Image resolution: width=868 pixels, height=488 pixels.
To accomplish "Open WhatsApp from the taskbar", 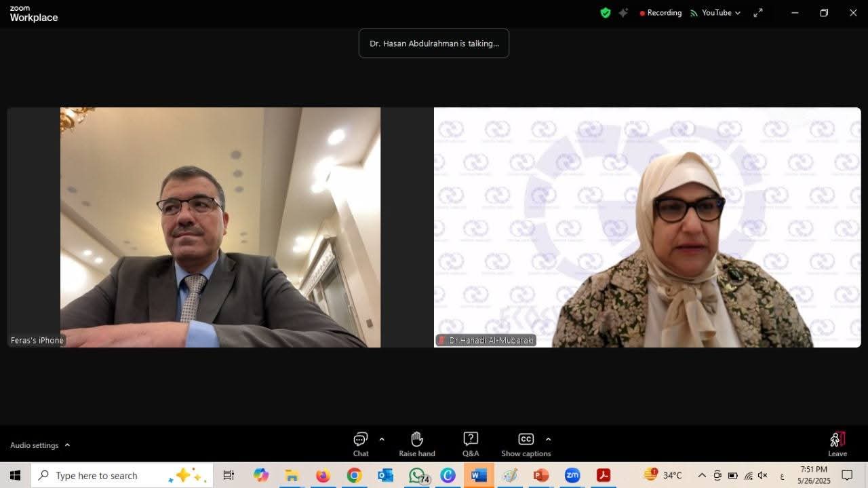I will point(417,475).
